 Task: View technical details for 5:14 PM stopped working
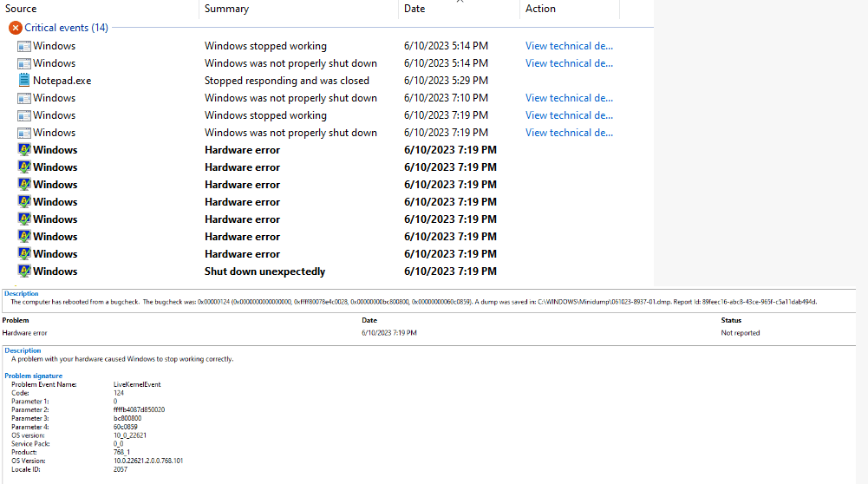(x=569, y=46)
